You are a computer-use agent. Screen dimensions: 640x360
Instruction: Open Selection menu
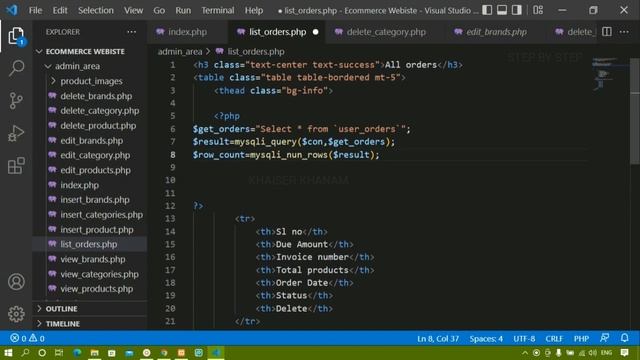tap(96, 10)
